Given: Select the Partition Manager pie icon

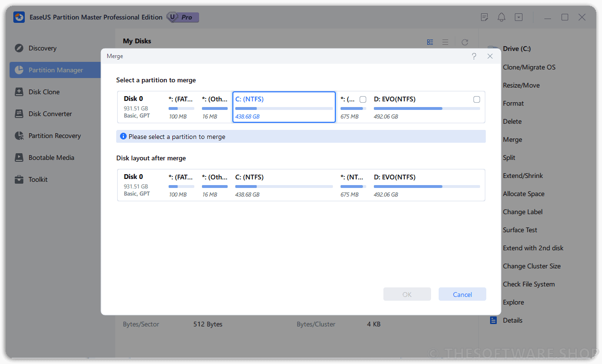Looking at the screenshot, I should tap(19, 70).
